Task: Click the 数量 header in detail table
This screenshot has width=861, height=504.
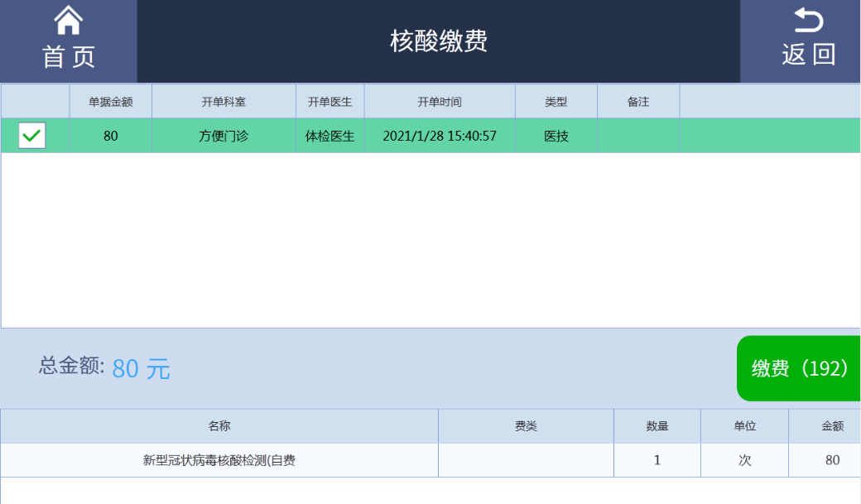Action: 657,426
